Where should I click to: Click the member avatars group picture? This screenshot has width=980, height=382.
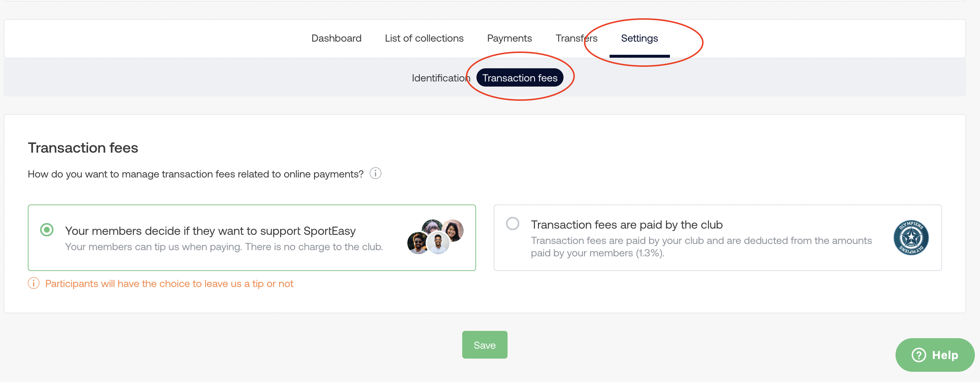[x=435, y=237]
